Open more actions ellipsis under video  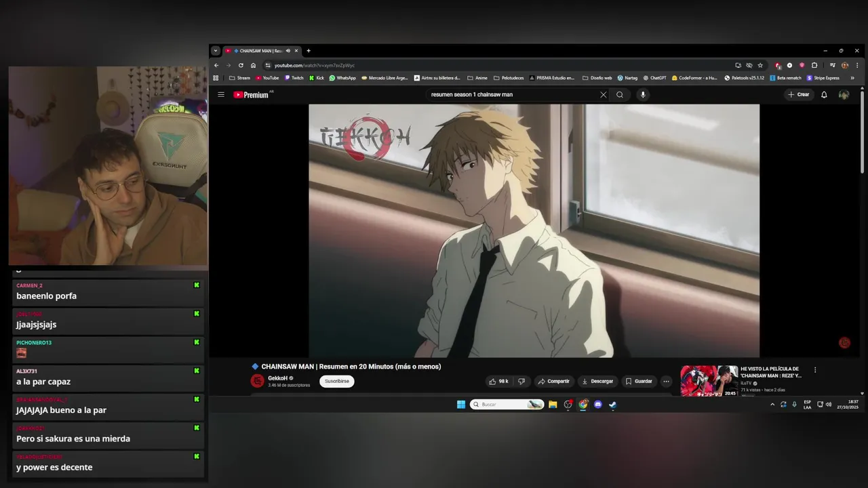click(x=666, y=382)
